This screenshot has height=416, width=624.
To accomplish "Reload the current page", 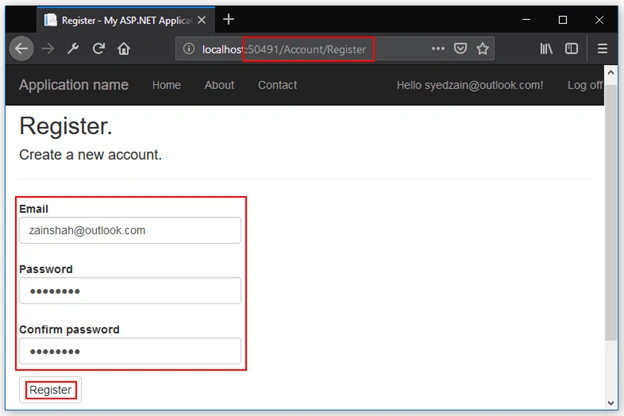I will click(98, 49).
